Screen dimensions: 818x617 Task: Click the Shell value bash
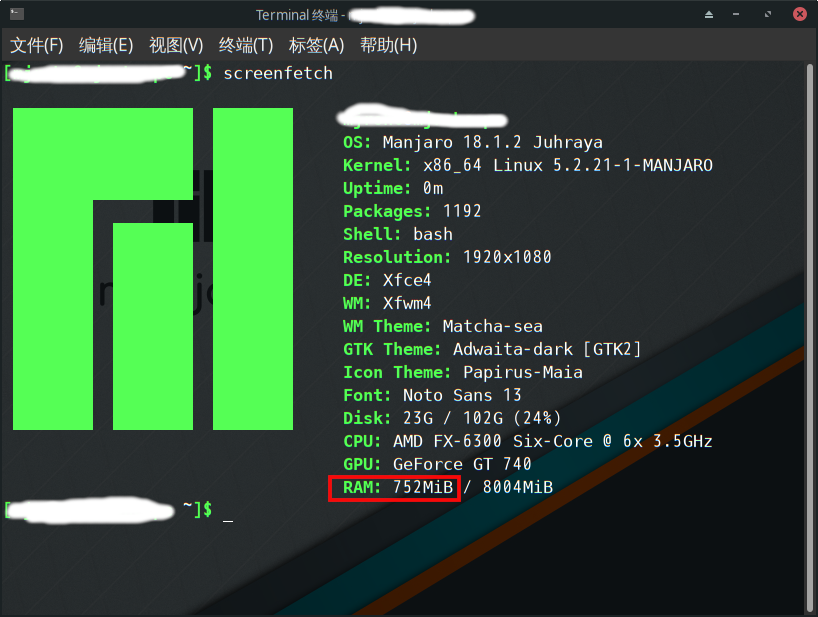click(x=433, y=234)
